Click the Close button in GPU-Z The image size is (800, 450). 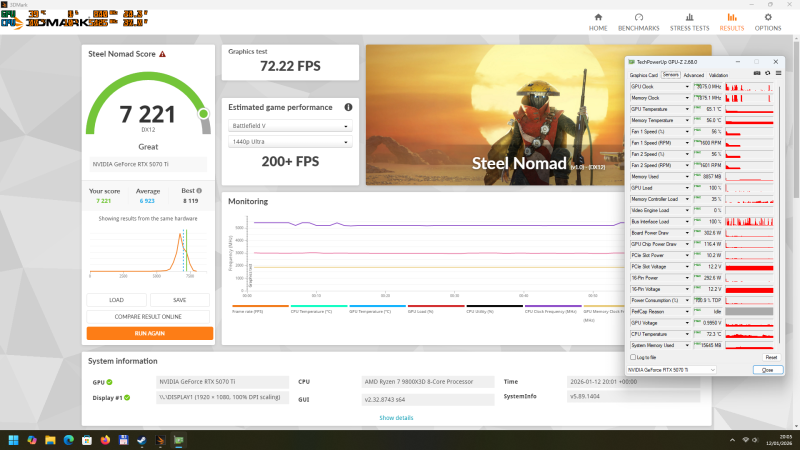click(767, 370)
